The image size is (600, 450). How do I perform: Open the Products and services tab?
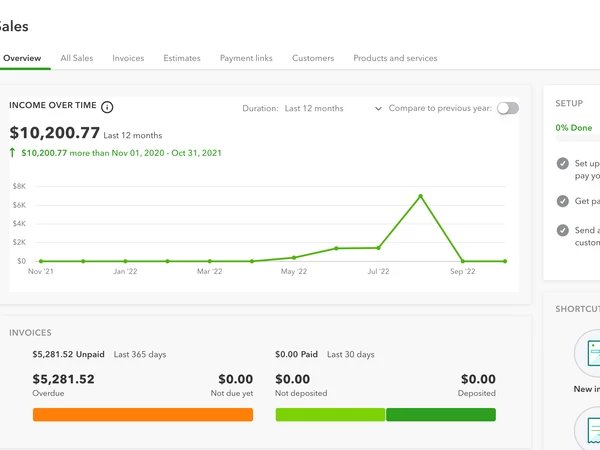tap(395, 58)
